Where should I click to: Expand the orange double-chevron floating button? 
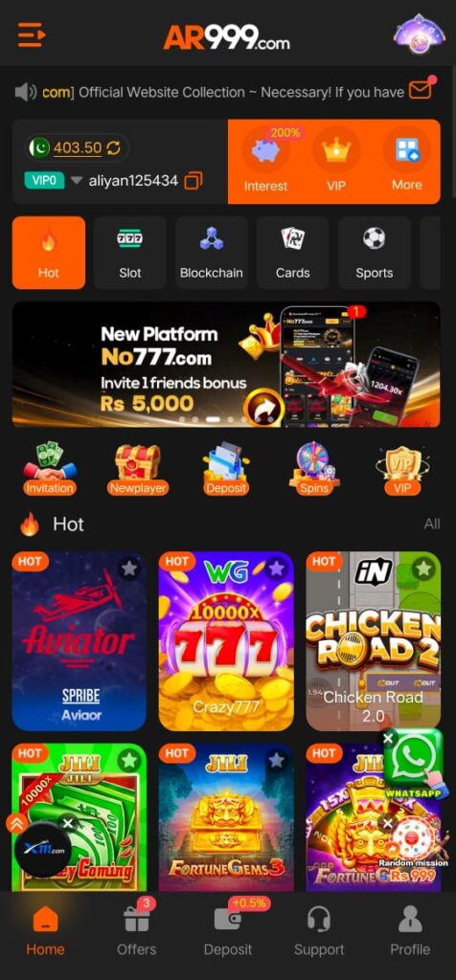tap(15, 823)
